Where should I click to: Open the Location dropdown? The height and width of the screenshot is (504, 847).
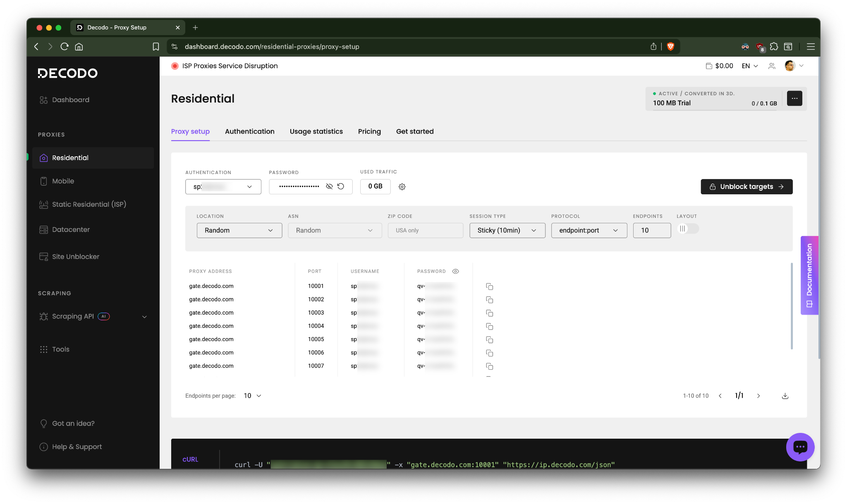(x=239, y=230)
